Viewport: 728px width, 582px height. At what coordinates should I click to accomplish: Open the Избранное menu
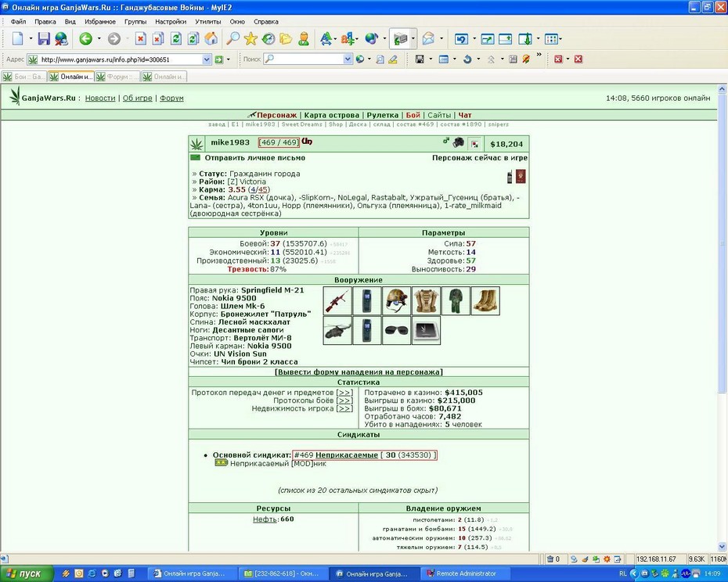click(100, 22)
